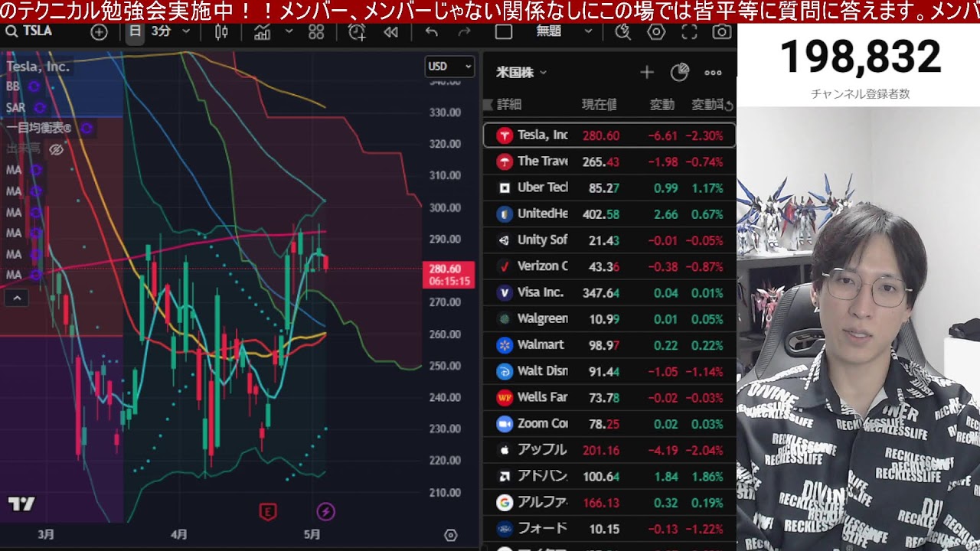
Task: Expand the indicators favorites dropdown arrow
Action: point(289,32)
